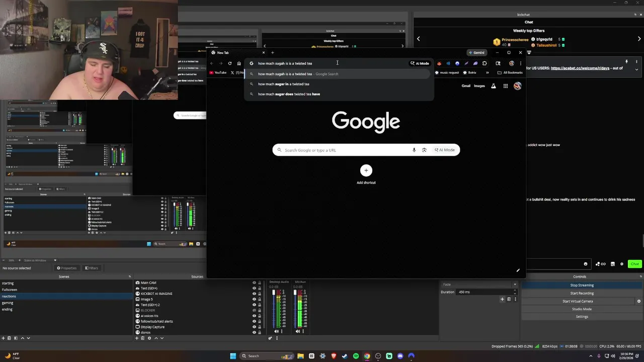Add a source in OBS Sources panel
The height and width of the screenshot is (362, 644).
click(136, 338)
